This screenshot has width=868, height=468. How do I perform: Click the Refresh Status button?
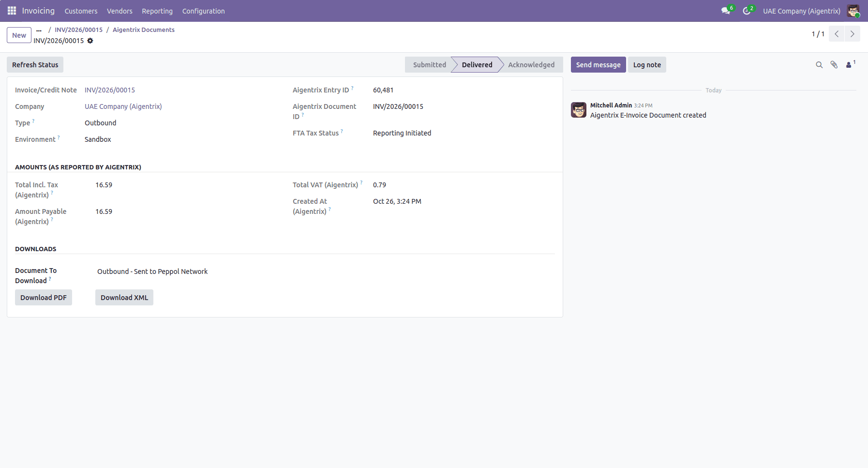tap(35, 65)
